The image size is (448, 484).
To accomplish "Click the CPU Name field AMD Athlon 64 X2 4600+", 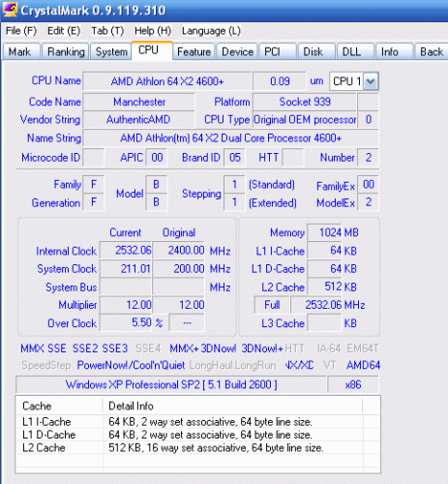I will [x=167, y=81].
